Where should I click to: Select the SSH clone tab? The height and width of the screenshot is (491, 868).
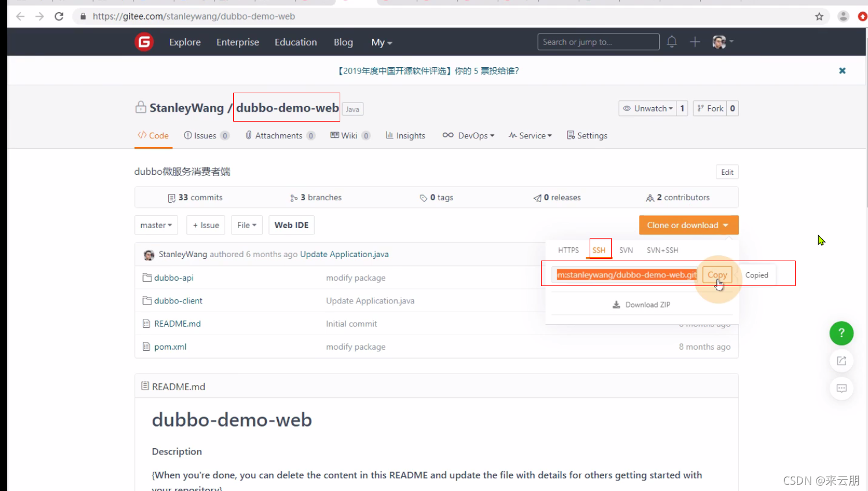[x=599, y=250]
